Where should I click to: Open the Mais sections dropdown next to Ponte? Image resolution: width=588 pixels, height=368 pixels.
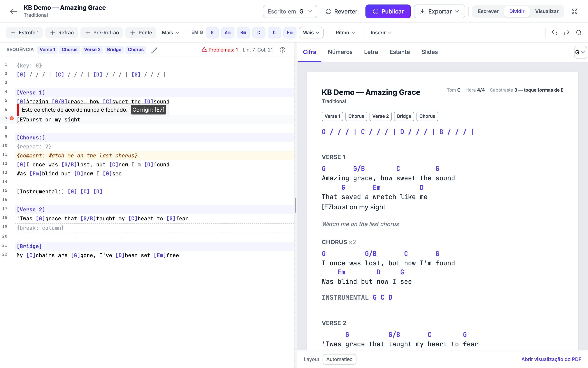[170, 33]
